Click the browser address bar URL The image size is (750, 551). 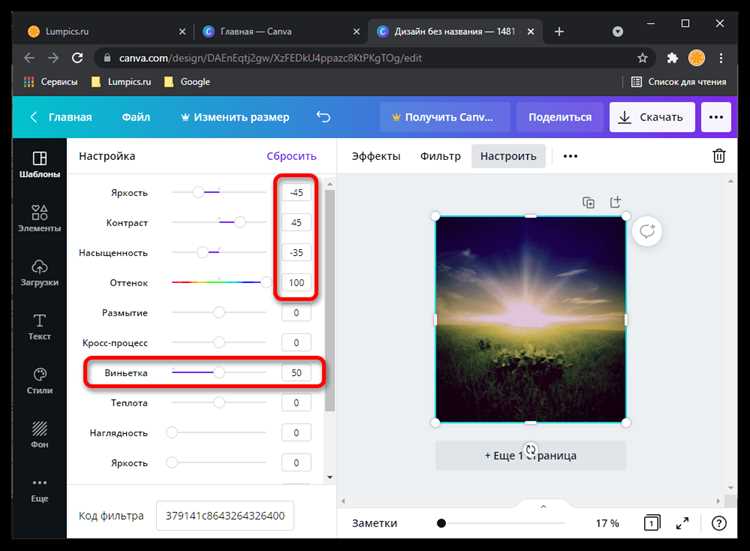tap(270, 58)
